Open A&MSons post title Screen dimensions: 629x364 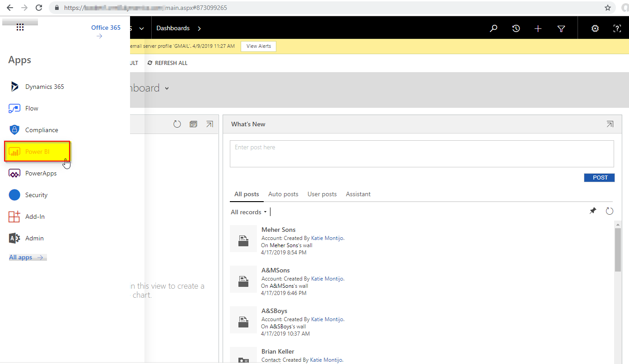[x=275, y=270]
